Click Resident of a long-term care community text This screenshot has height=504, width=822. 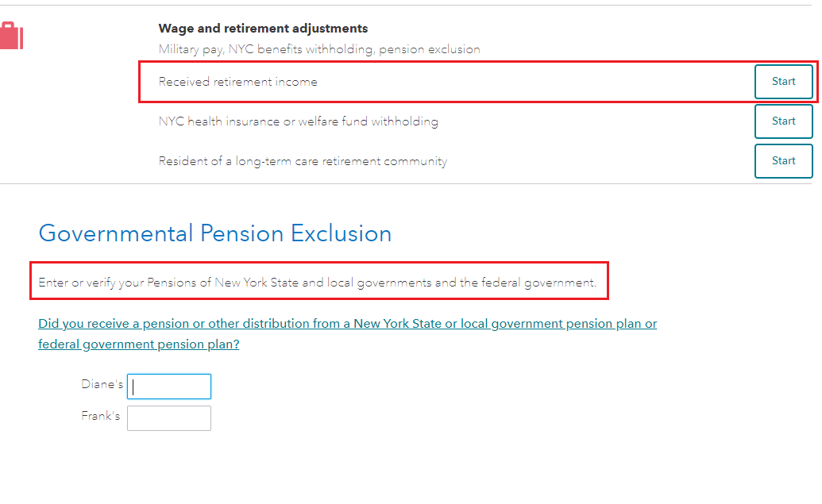[x=303, y=161]
